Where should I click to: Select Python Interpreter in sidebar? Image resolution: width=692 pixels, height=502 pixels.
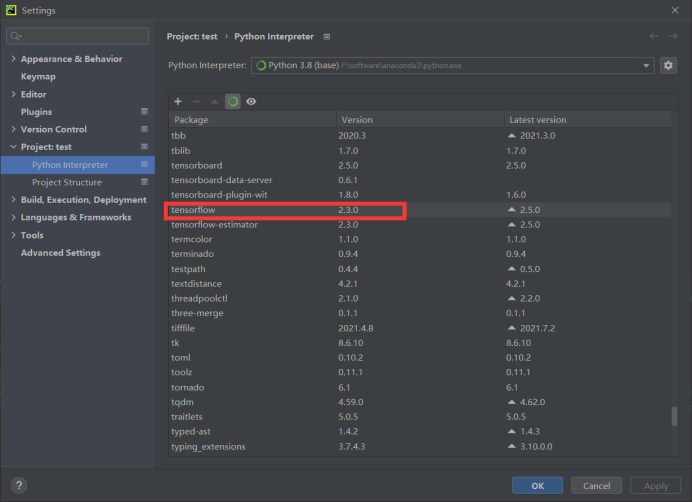(78, 165)
